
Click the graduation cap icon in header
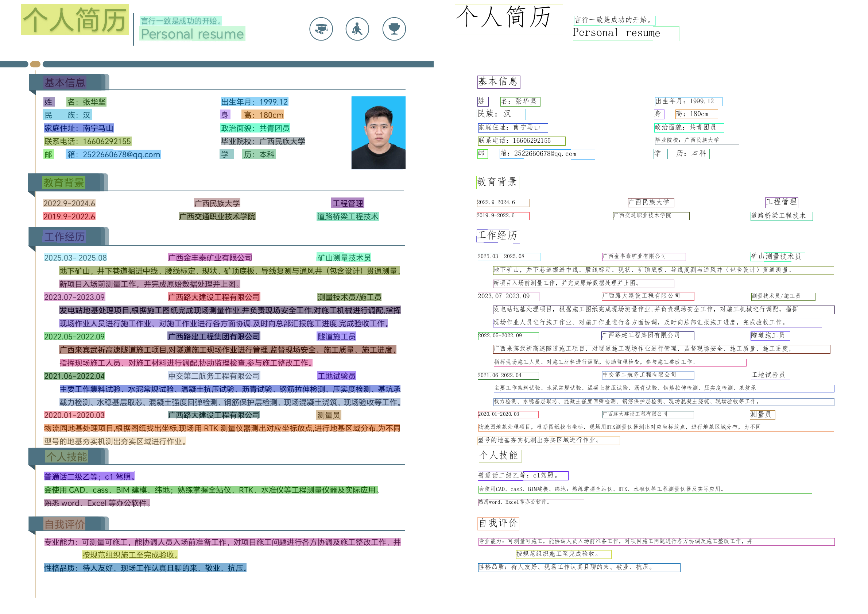[x=321, y=29]
